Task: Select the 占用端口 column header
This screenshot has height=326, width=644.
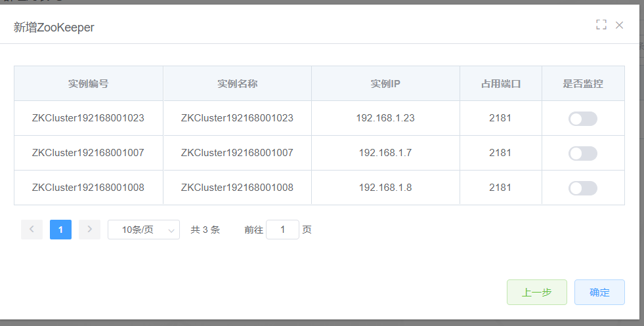Action: 501,84
